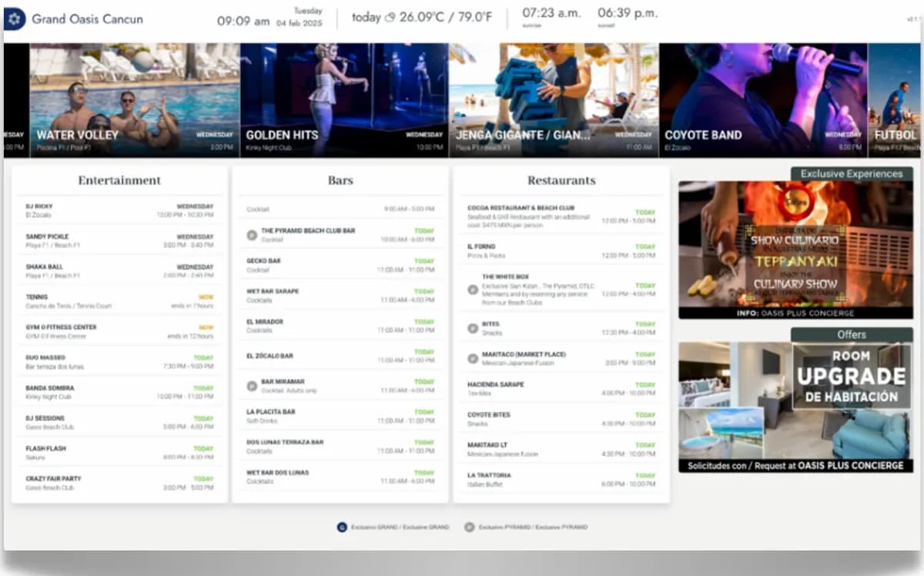Select the Coyote Bites restaurant row

pos(561,419)
